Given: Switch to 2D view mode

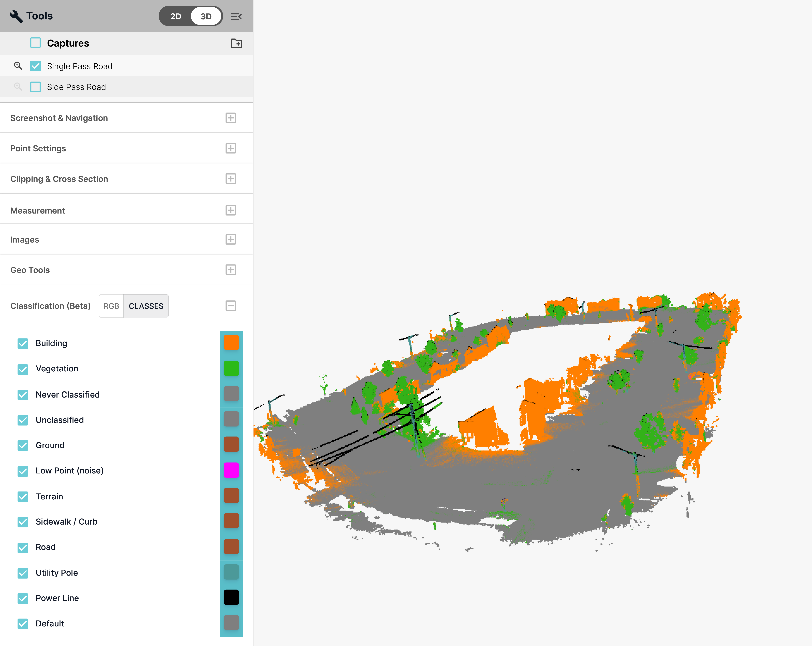Looking at the screenshot, I should pos(175,17).
